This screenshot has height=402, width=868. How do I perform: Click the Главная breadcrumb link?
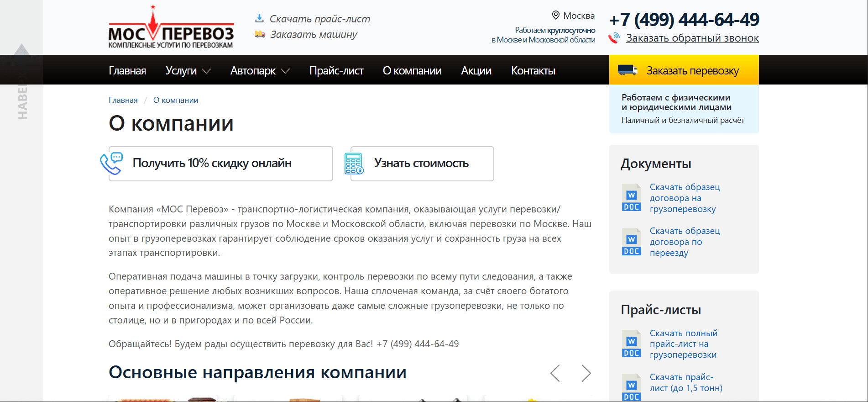click(123, 100)
